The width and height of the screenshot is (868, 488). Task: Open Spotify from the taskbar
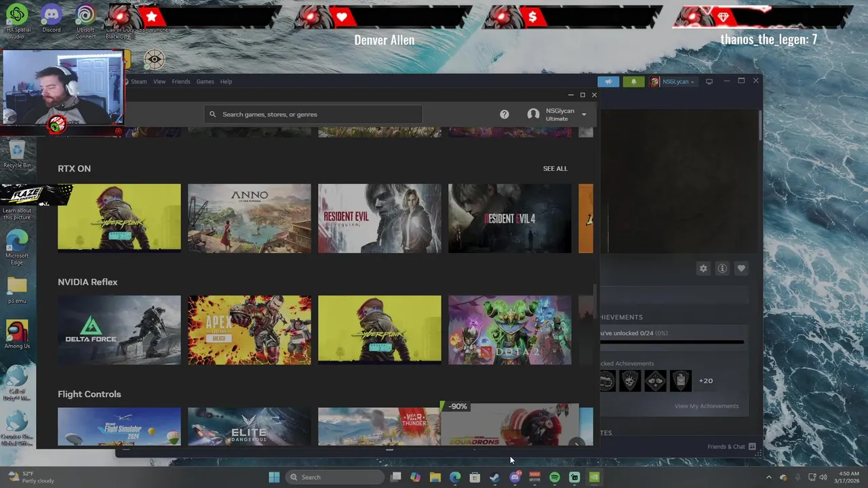(555, 477)
